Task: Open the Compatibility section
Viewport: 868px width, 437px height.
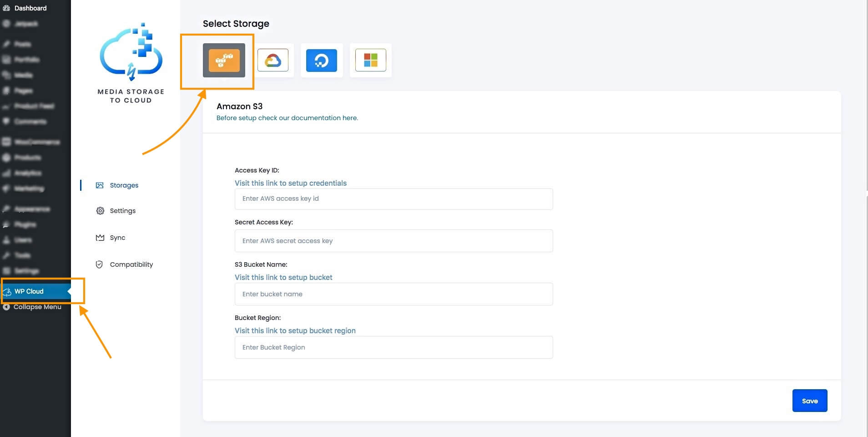Action: coord(131,264)
